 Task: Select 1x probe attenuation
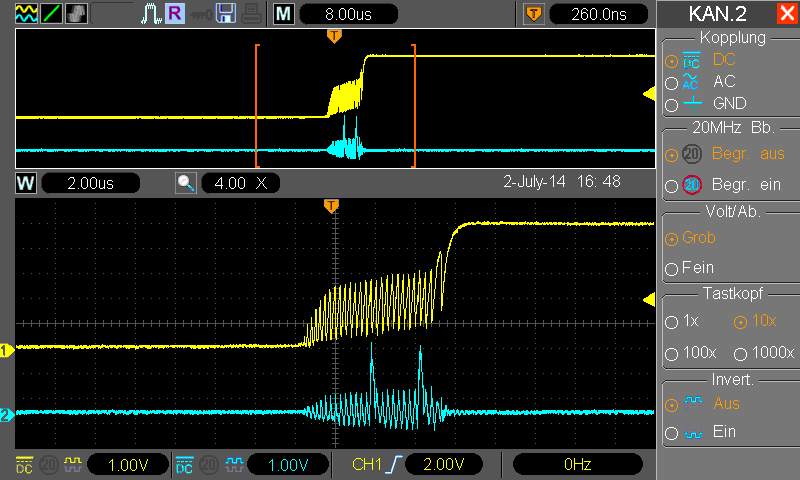click(671, 322)
